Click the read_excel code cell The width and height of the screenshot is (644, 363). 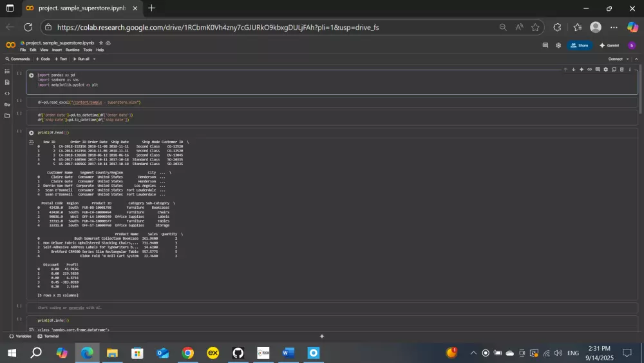[332, 103]
